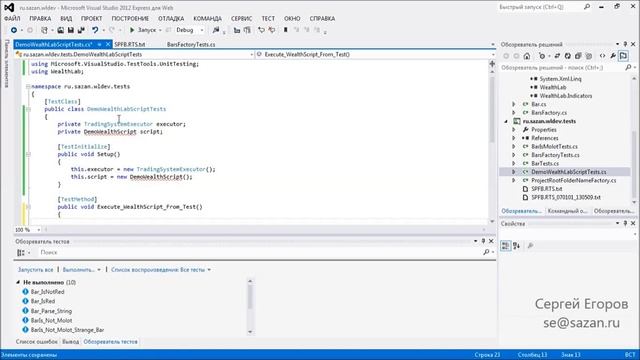Select the Bar_Parse_String test
The width and height of the screenshot is (640, 360).
pyautogui.click(x=51, y=311)
